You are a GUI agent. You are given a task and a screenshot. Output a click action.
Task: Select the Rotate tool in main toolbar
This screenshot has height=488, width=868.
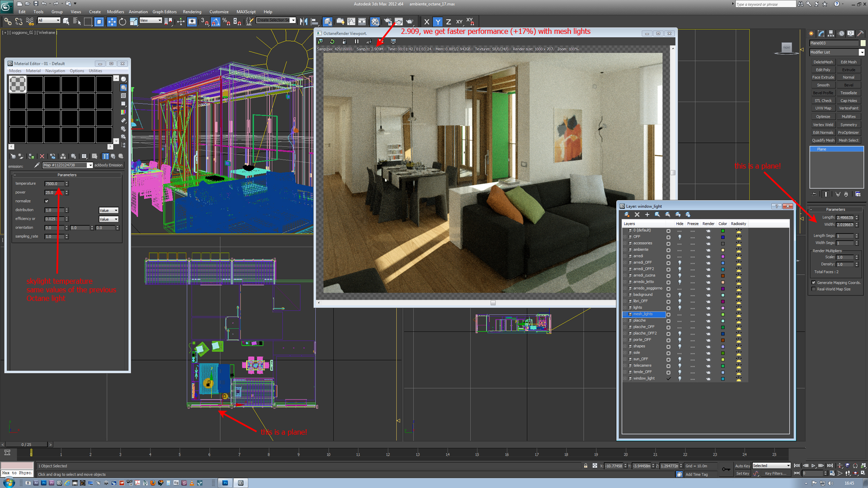123,22
